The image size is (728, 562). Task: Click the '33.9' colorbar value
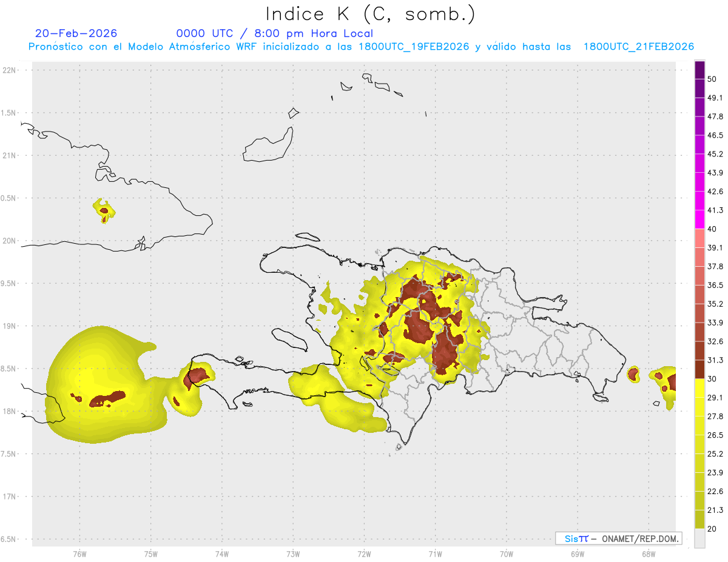pyautogui.click(x=715, y=323)
